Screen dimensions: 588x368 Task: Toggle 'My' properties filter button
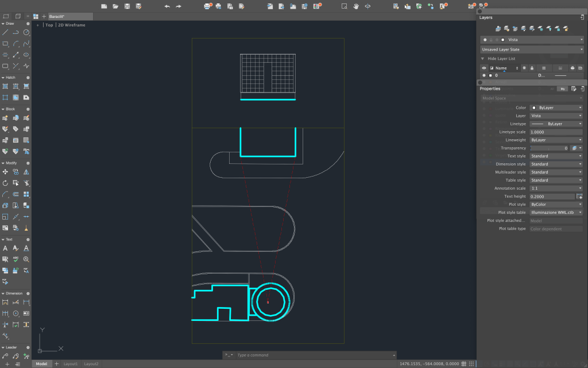click(563, 89)
